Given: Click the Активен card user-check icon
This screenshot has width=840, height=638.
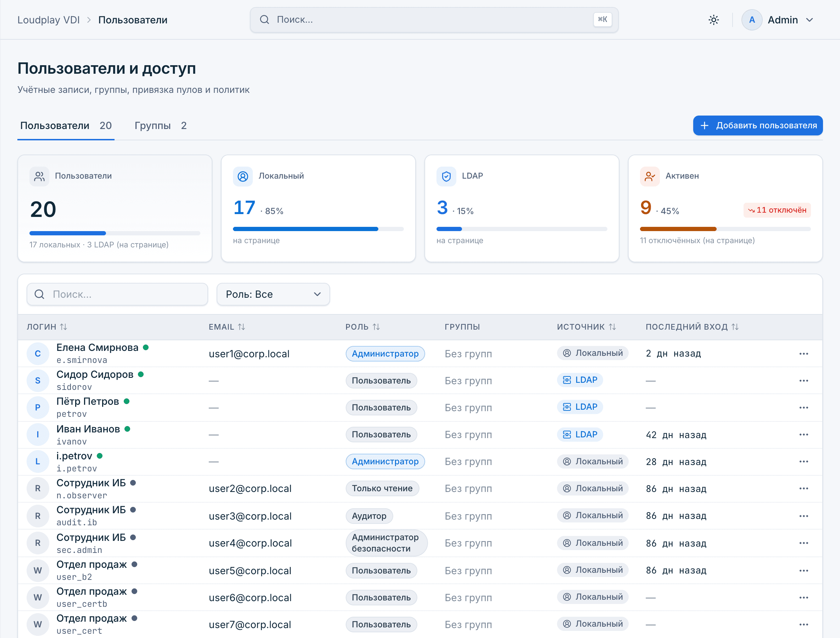Looking at the screenshot, I should click(650, 176).
